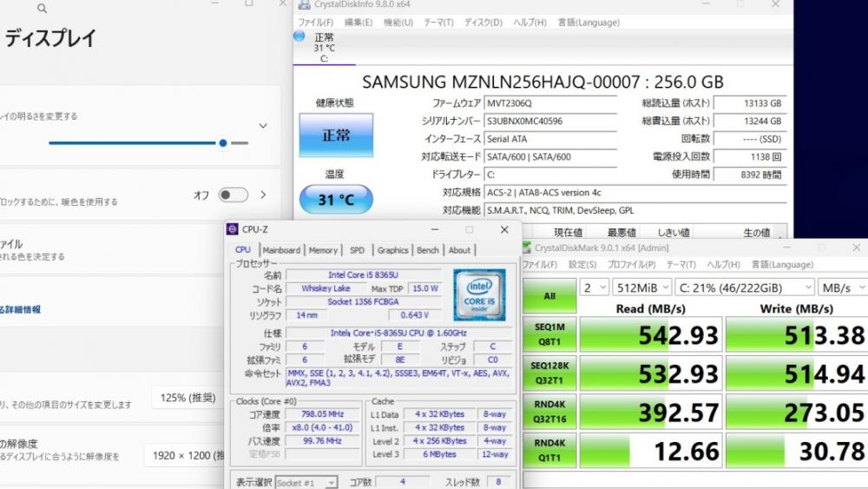Click the 798.05 MHz core speed value
The width and height of the screenshot is (868, 489).
(x=323, y=414)
